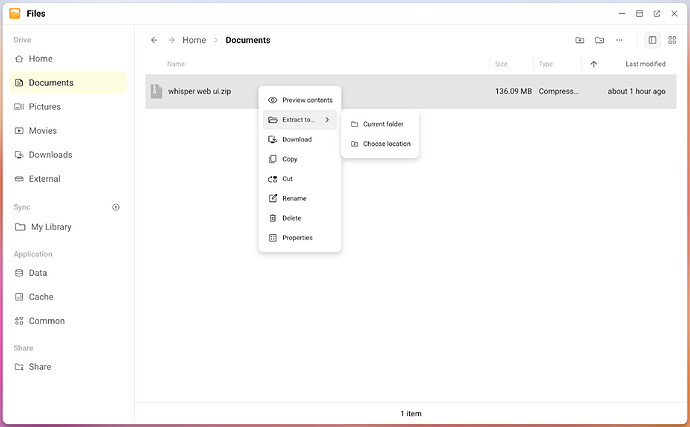The height and width of the screenshot is (427, 690).
Task: Click the Sync settings icon
Action: [x=116, y=207]
